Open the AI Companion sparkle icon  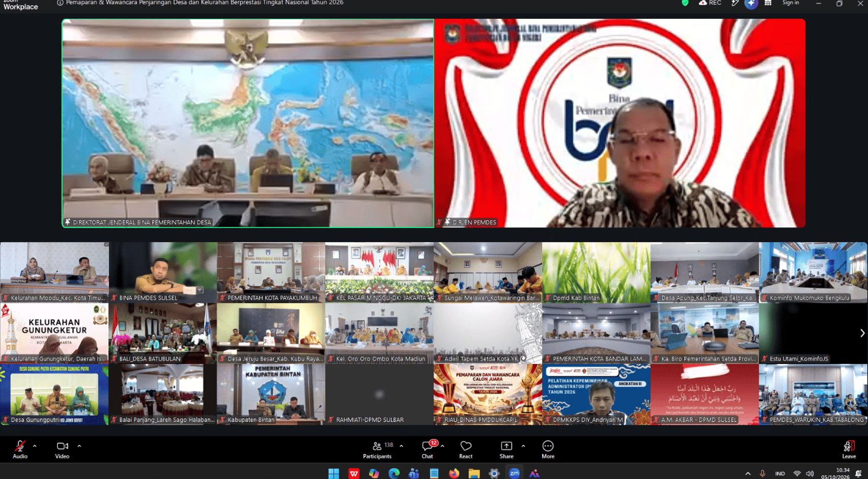click(751, 4)
